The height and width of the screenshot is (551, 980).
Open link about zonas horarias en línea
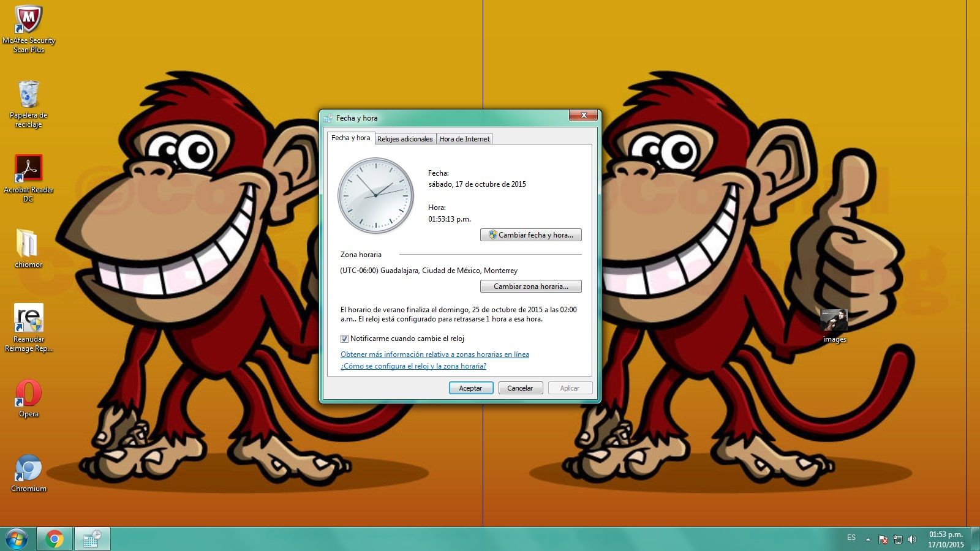(x=434, y=354)
